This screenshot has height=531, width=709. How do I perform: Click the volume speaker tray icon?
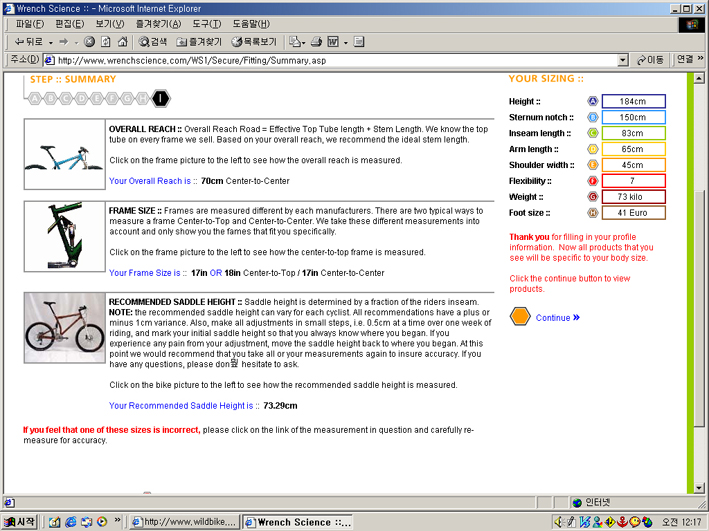coord(559,522)
